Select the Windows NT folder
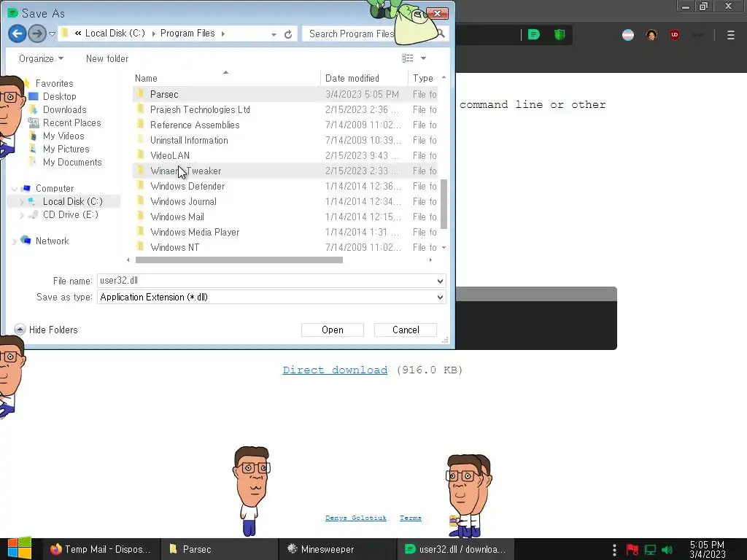Image resolution: width=747 pixels, height=560 pixels. [174, 247]
